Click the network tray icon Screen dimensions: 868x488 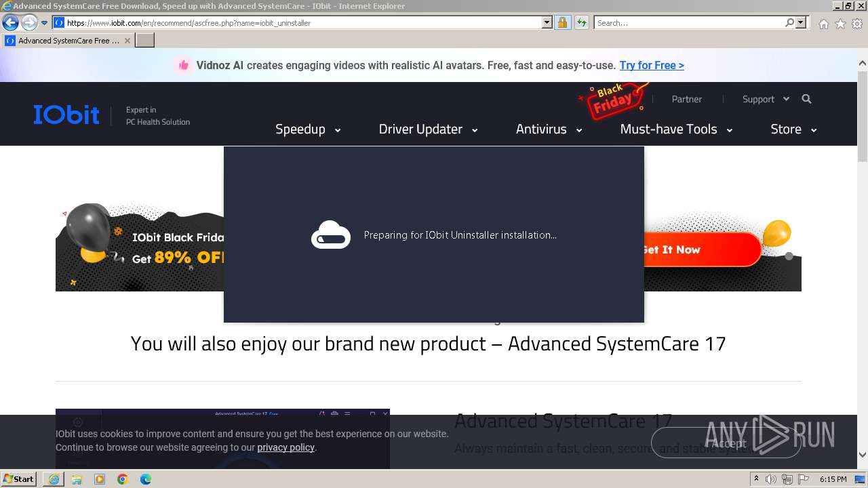click(x=787, y=479)
